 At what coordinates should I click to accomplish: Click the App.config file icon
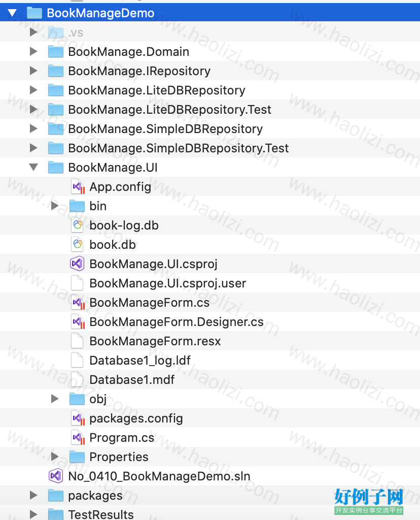tap(78, 187)
